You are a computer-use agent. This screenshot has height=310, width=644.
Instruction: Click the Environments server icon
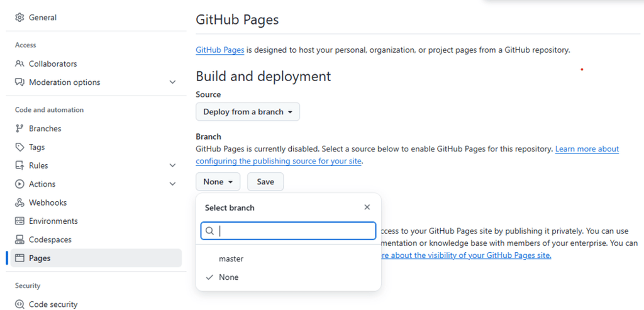tap(19, 221)
